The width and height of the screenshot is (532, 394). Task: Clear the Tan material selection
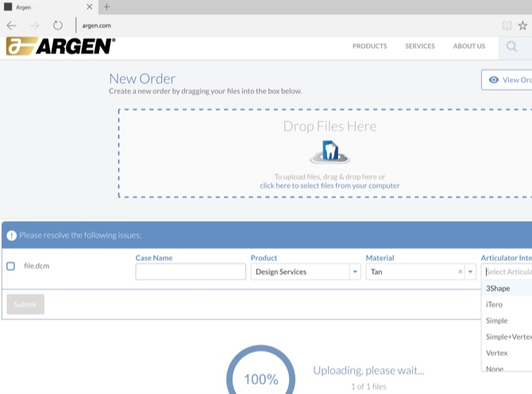click(x=460, y=272)
